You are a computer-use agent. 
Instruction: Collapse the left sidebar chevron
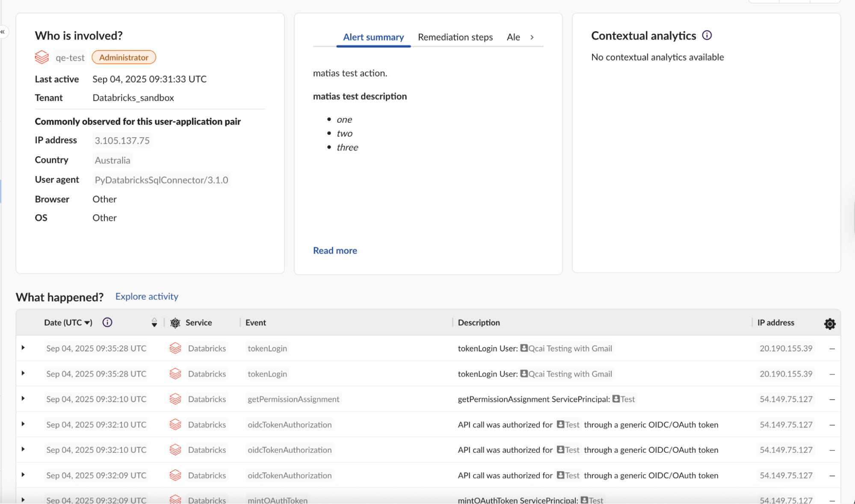pyautogui.click(x=3, y=32)
